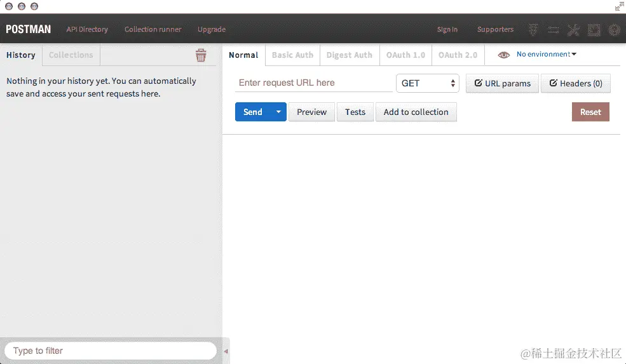Collapse the sidebar using the small arrow
This screenshot has width=626, height=364.
click(x=226, y=351)
